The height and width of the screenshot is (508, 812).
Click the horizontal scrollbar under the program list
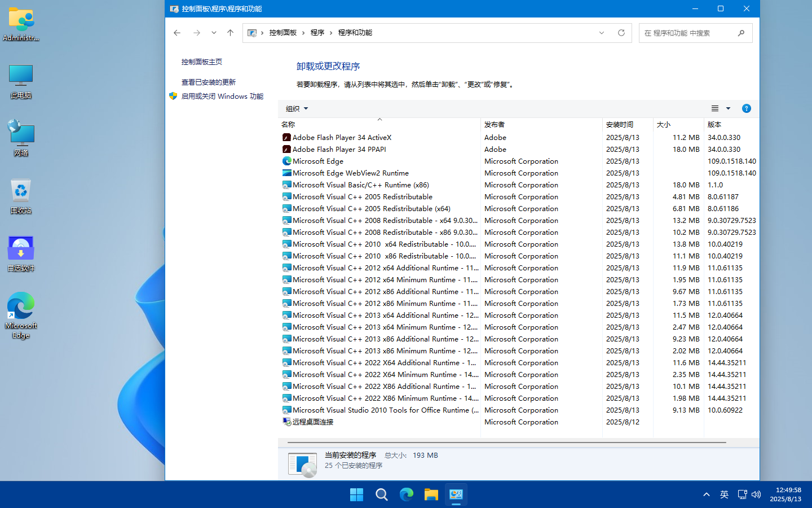point(506,443)
